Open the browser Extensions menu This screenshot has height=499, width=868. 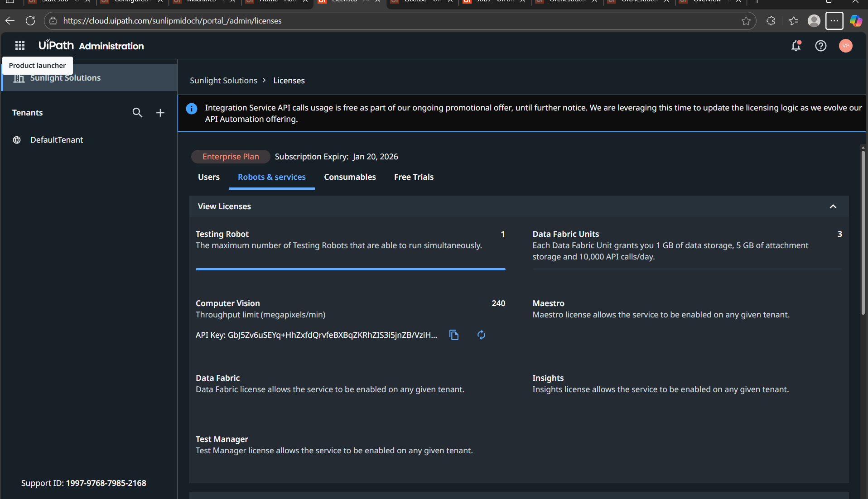click(x=771, y=21)
